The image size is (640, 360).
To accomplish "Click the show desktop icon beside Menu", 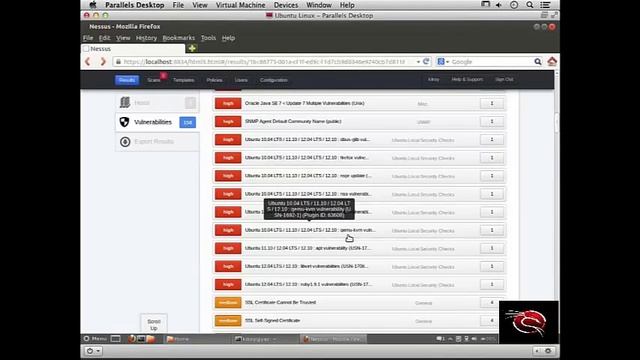I will [x=116, y=339].
